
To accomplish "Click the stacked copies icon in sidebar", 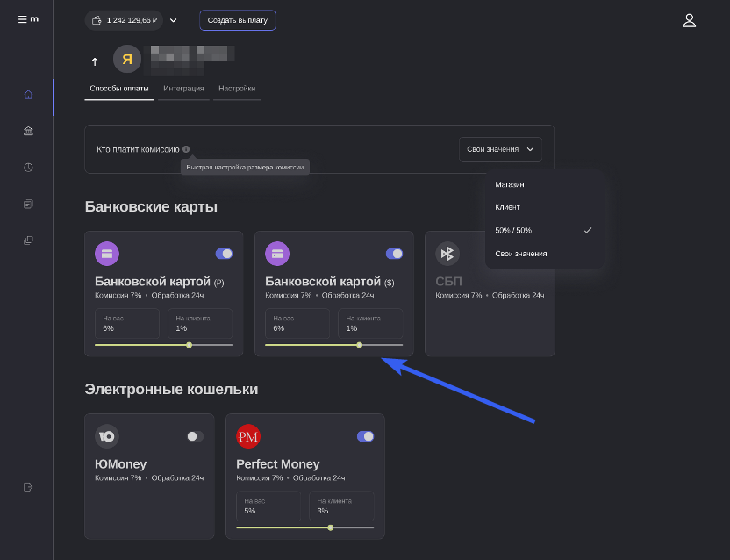I will [28, 241].
